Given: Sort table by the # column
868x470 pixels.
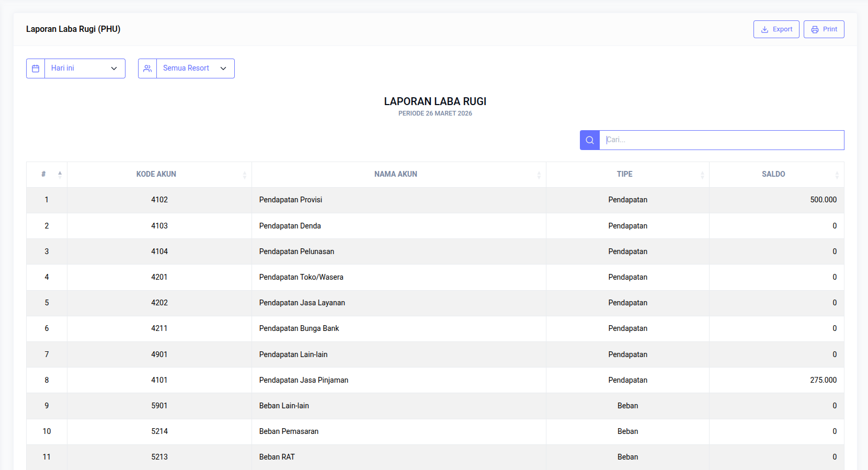Looking at the screenshot, I should (47, 174).
